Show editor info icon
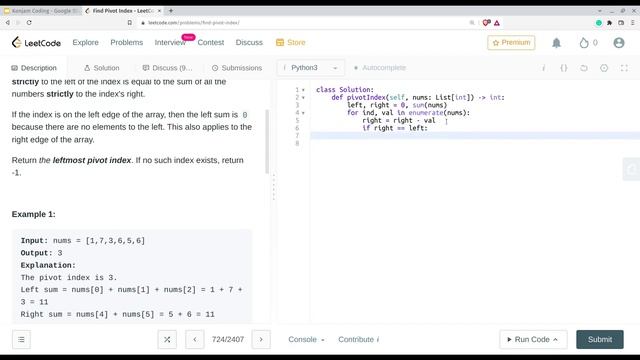The width and height of the screenshot is (640, 360). click(544, 68)
